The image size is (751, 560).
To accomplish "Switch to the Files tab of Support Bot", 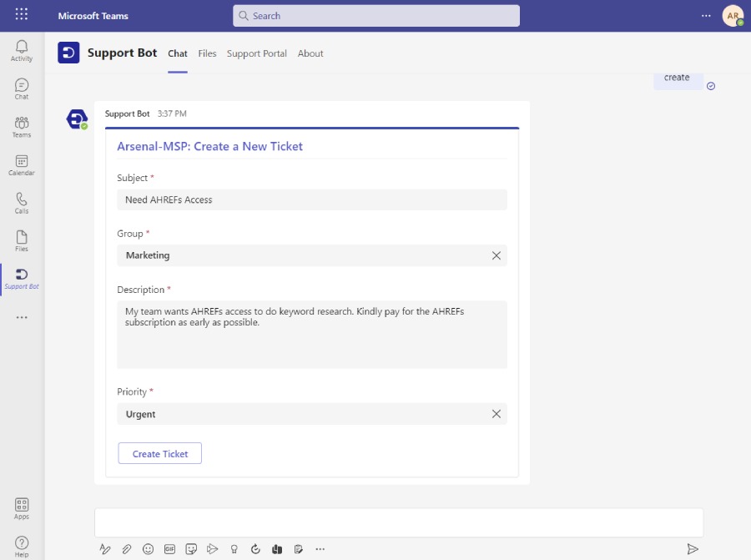I will [x=207, y=53].
